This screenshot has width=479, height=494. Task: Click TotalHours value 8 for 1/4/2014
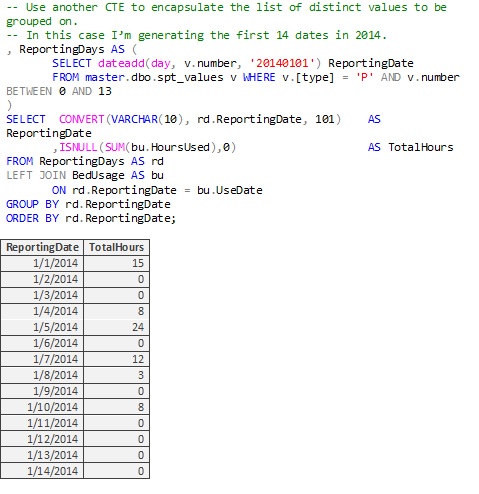(x=116, y=311)
